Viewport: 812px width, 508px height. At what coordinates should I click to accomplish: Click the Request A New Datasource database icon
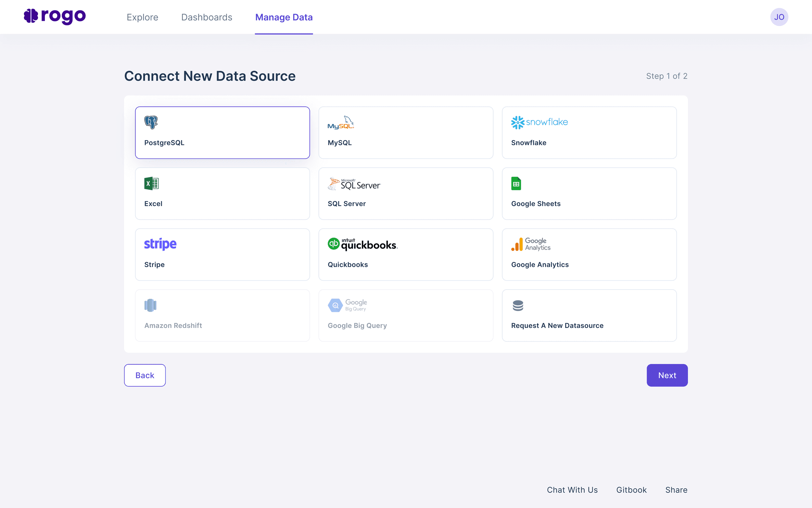click(518, 306)
